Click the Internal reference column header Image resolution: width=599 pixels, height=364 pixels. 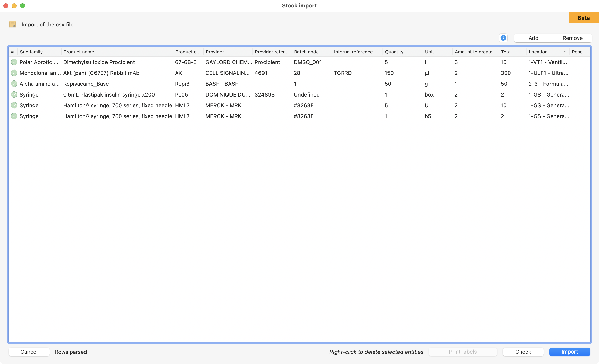pos(357,52)
